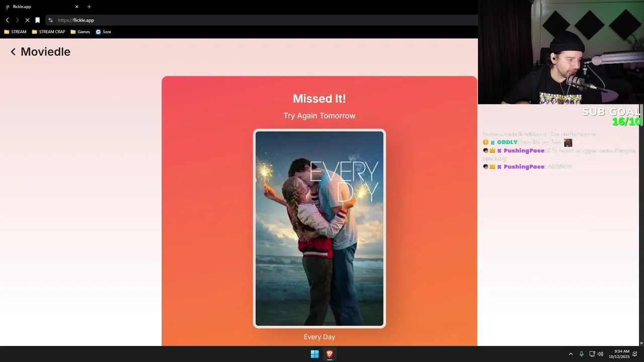Open the STREAM bookmarks folder

[x=15, y=32]
